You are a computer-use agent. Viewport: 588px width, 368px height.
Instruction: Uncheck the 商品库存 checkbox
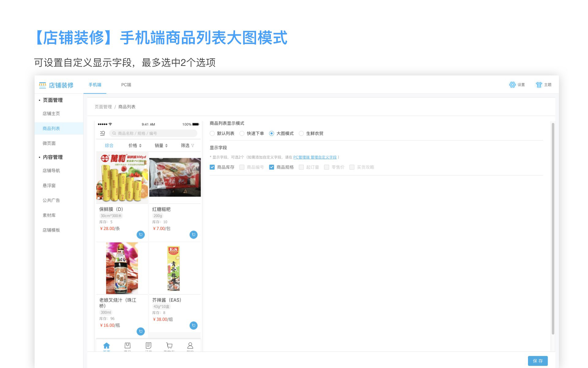[212, 167]
